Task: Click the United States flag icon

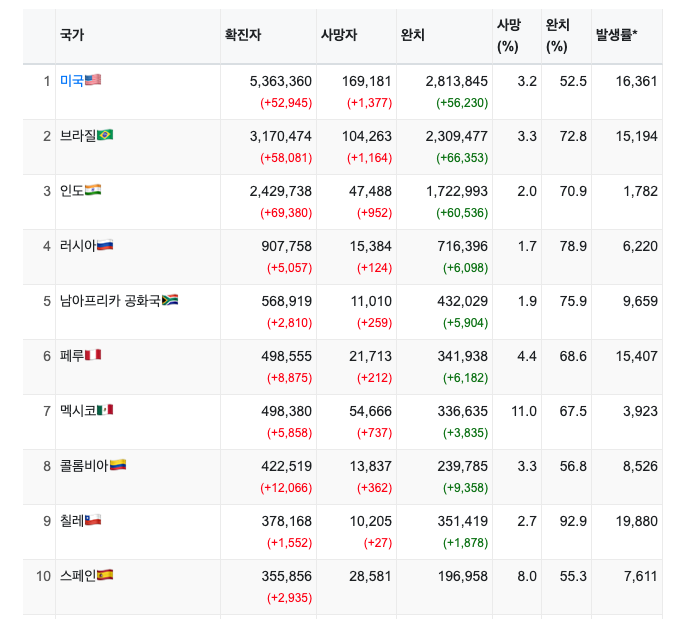Action: pyautogui.click(x=92, y=80)
